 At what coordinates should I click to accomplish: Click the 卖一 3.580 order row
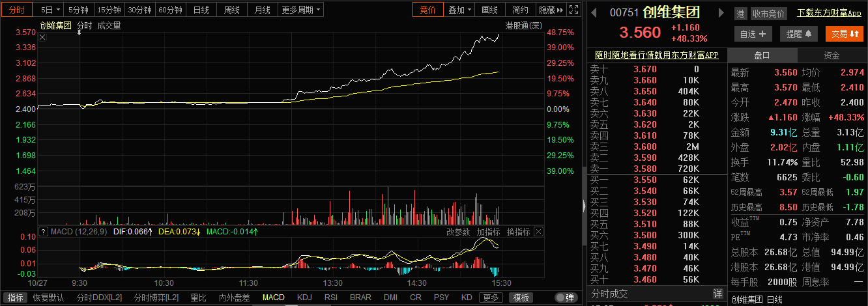[x=658, y=169]
